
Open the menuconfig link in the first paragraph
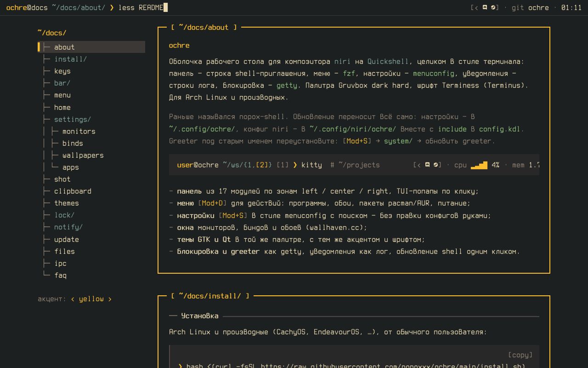434,73
